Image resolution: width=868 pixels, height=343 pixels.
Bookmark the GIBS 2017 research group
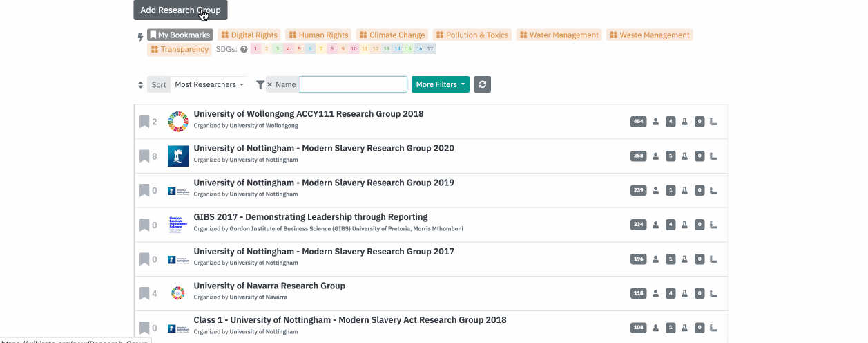pyautogui.click(x=144, y=225)
